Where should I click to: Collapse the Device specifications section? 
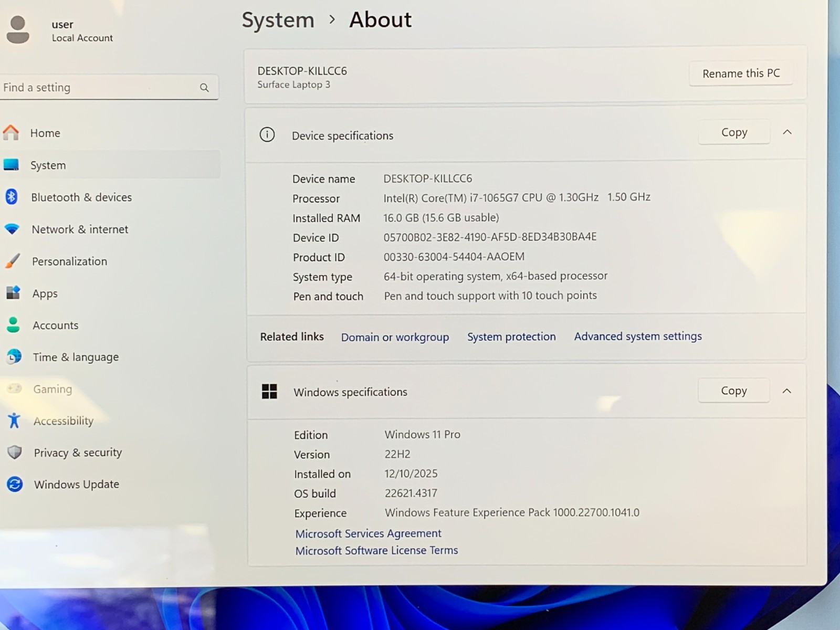pyautogui.click(x=787, y=132)
